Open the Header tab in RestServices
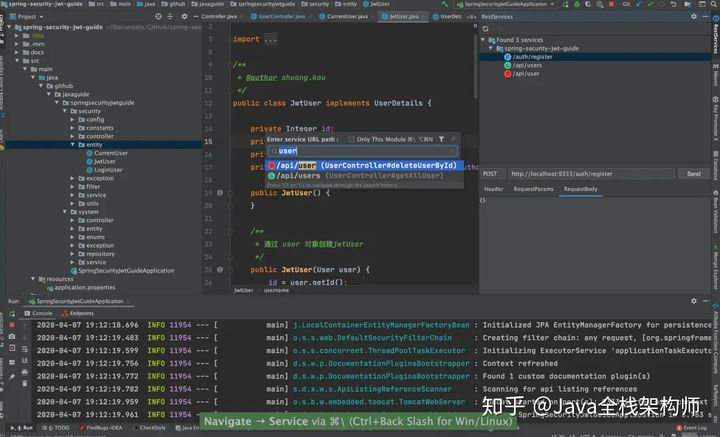 pos(494,189)
